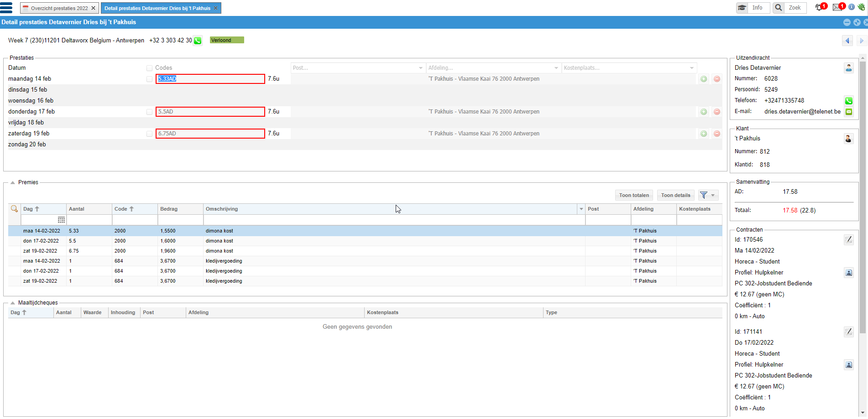This screenshot has width=868, height=419.
Task: Remove the zaterdag 19 feb prestatie row
Action: (717, 134)
